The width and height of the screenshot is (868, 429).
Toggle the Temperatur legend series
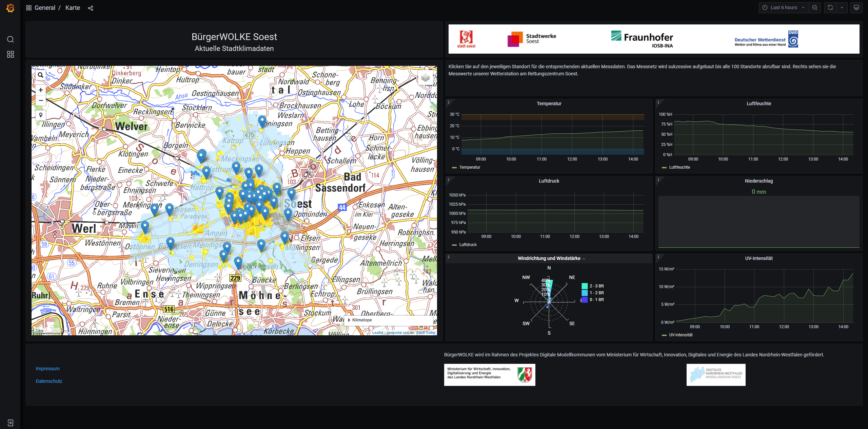(x=469, y=167)
